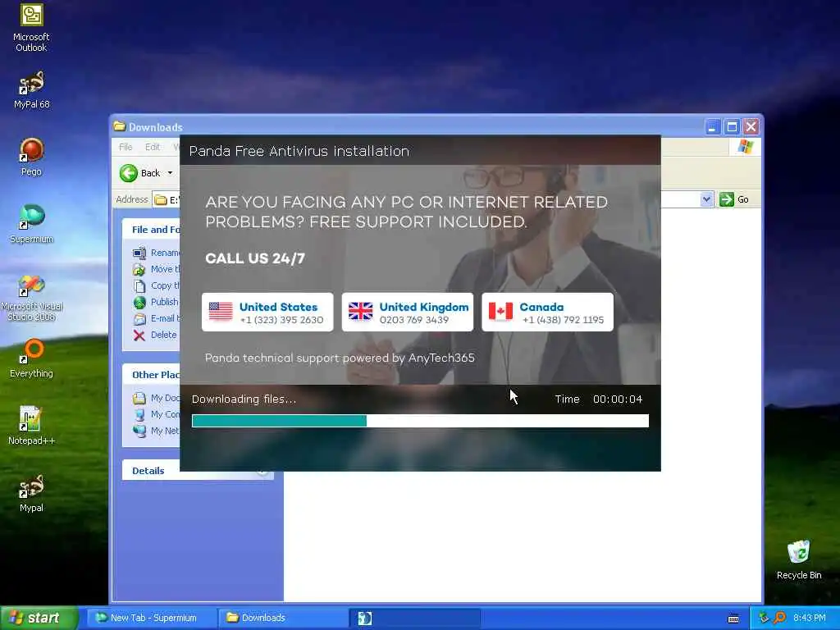
Task: Click the Go button beside address bar
Action: click(x=734, y=199)
